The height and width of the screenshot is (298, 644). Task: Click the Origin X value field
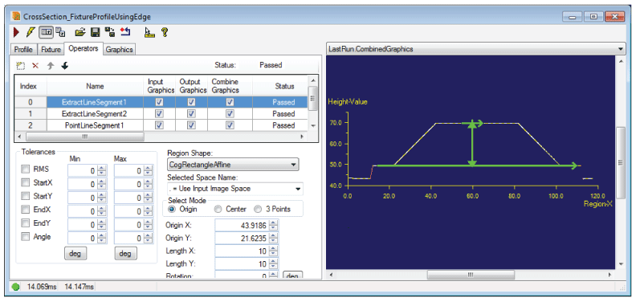243,225
